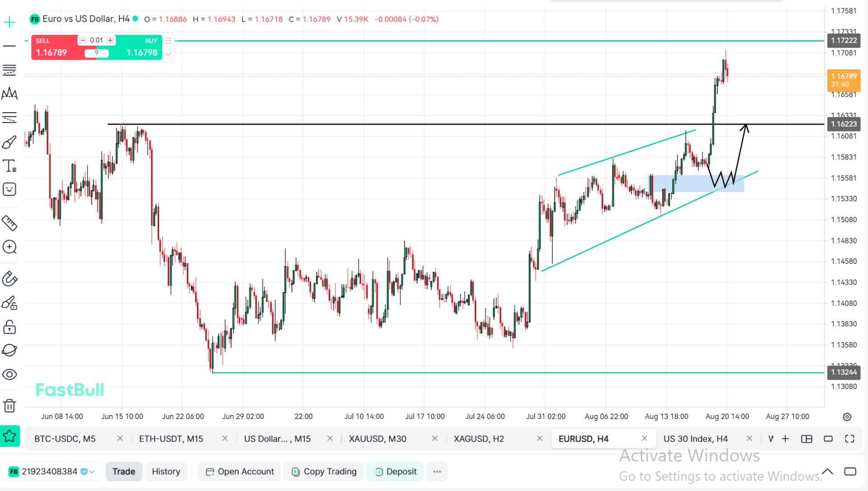Increase lot size with plus stepper

tap(110, 40)
